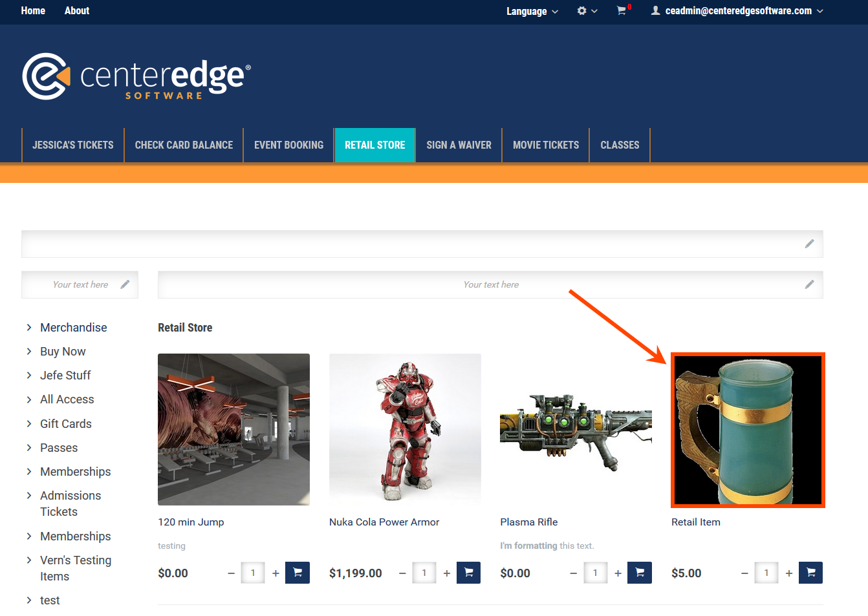
Task: Expand the Admissions Tickets category chevron
Action: click(x=29, y=495)
